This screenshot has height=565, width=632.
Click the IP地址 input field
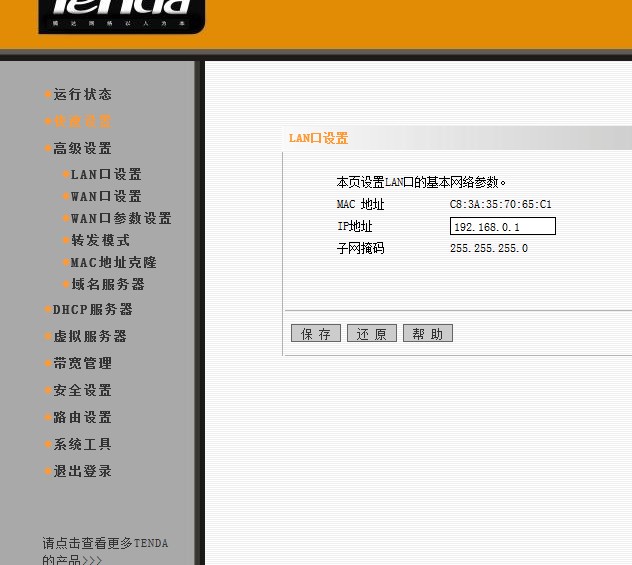[503, 226]
